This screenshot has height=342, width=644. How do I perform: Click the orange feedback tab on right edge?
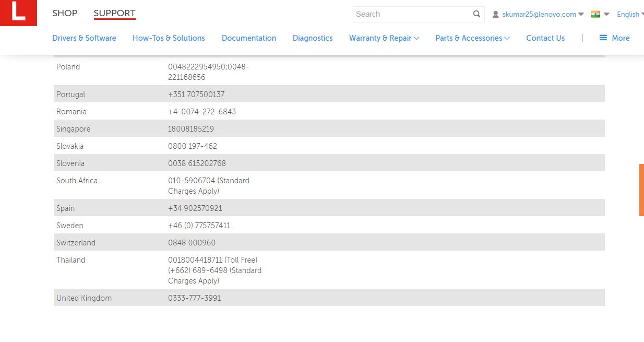pos(641,190)
